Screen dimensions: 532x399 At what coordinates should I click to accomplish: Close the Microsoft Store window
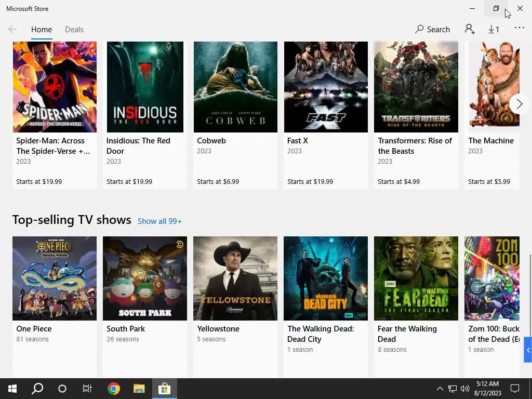point(520,8)
